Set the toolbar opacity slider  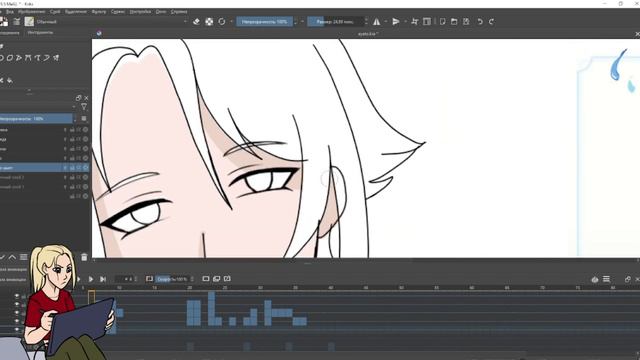264,22
